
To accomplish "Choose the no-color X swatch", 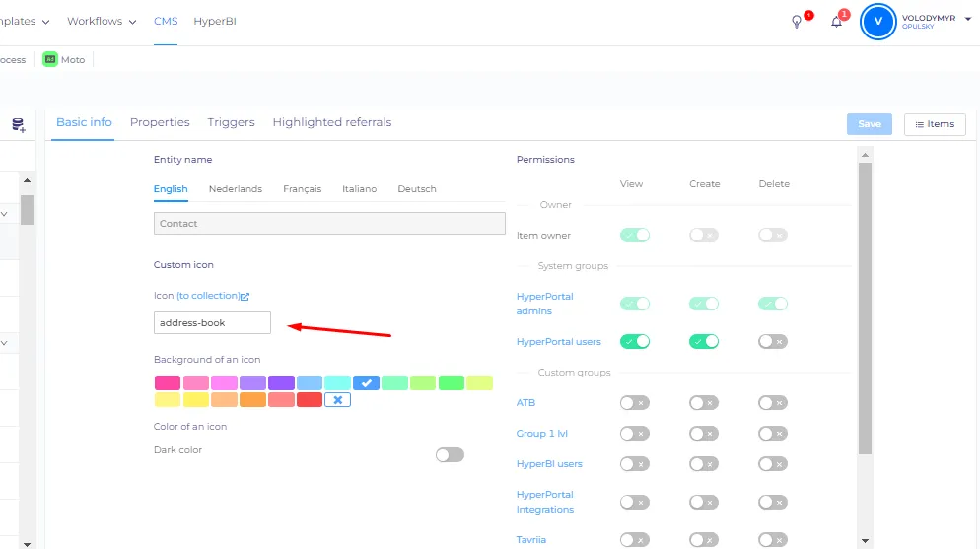I will (x=337, y=400).
